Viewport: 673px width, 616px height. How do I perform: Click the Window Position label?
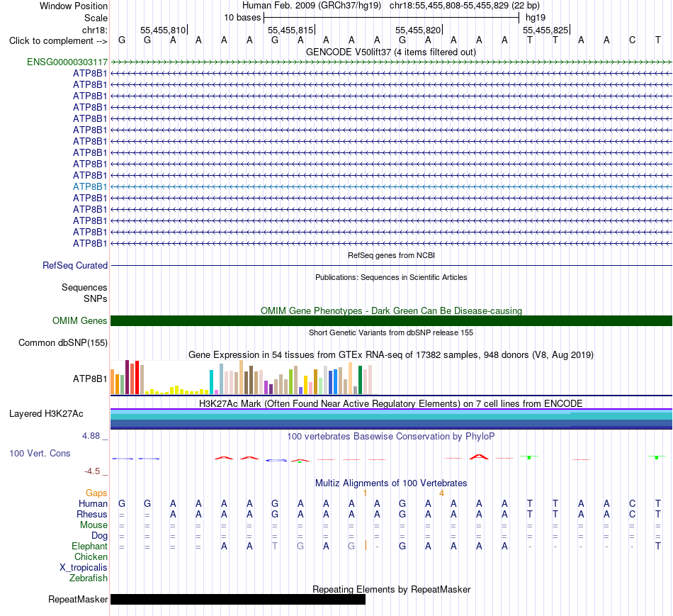(74, 6)
